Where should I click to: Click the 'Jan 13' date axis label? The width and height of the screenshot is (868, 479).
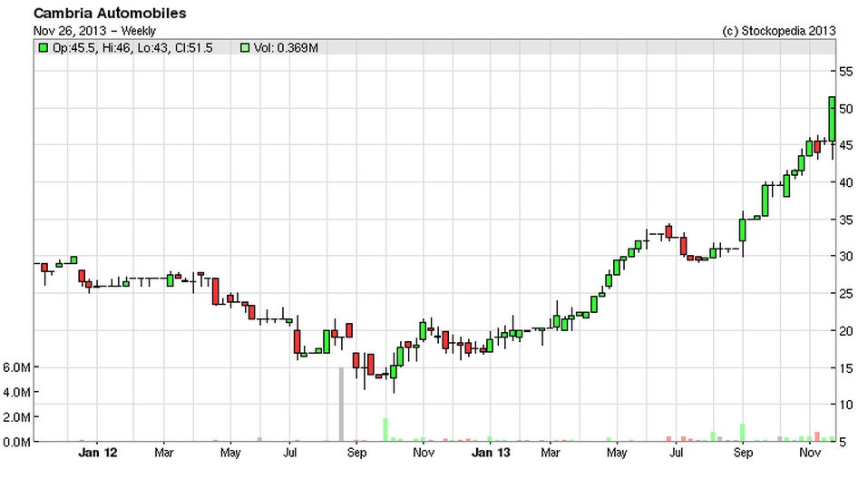pos(491,453)
